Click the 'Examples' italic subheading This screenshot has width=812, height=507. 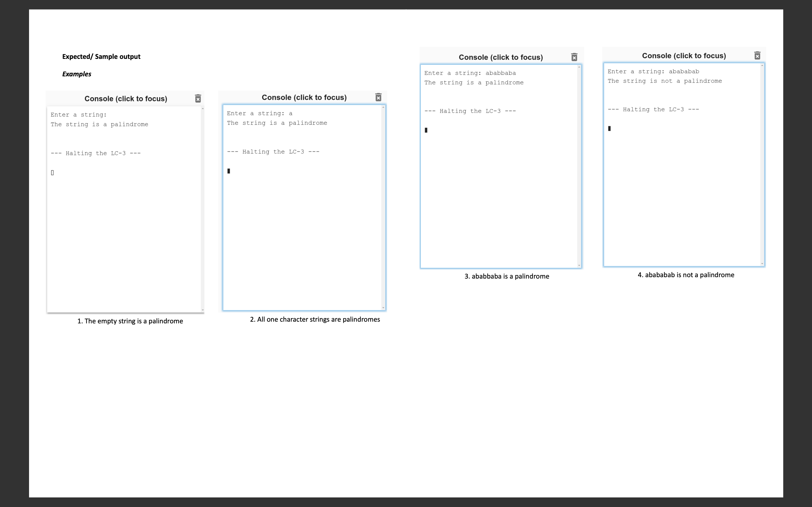click(76, 74)
